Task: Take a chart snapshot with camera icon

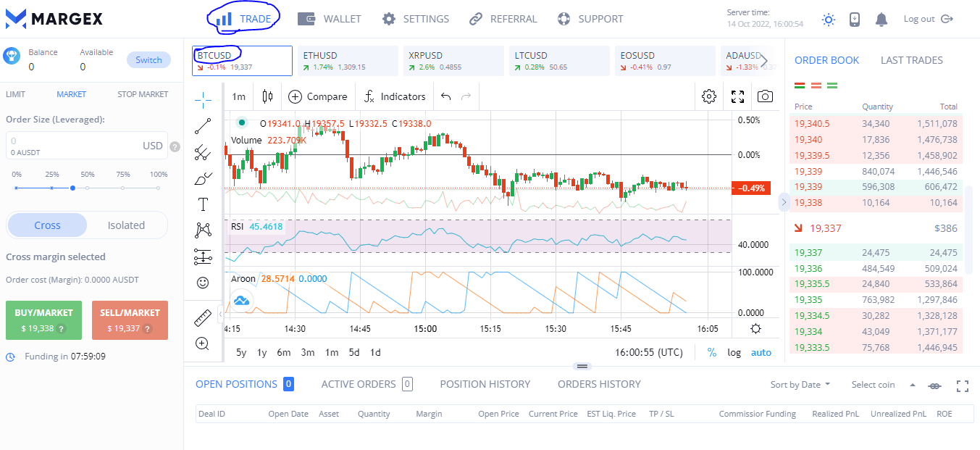Action: pos(765,96)
